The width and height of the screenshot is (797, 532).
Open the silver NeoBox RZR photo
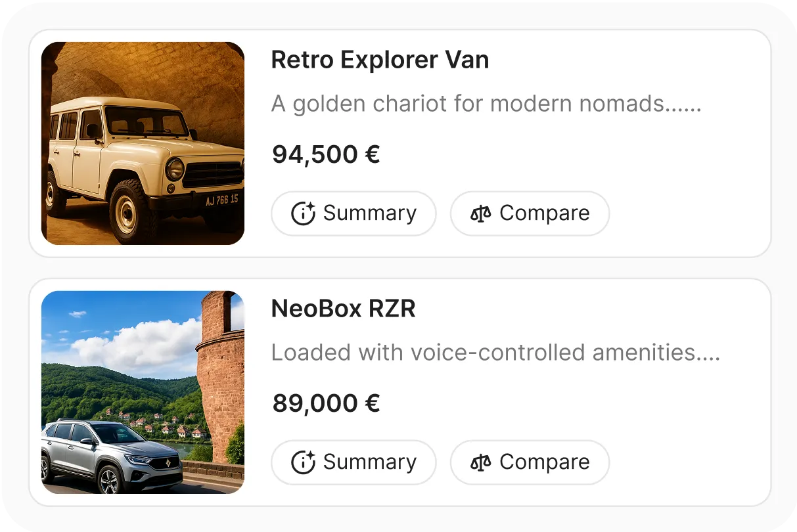(143, 392)
